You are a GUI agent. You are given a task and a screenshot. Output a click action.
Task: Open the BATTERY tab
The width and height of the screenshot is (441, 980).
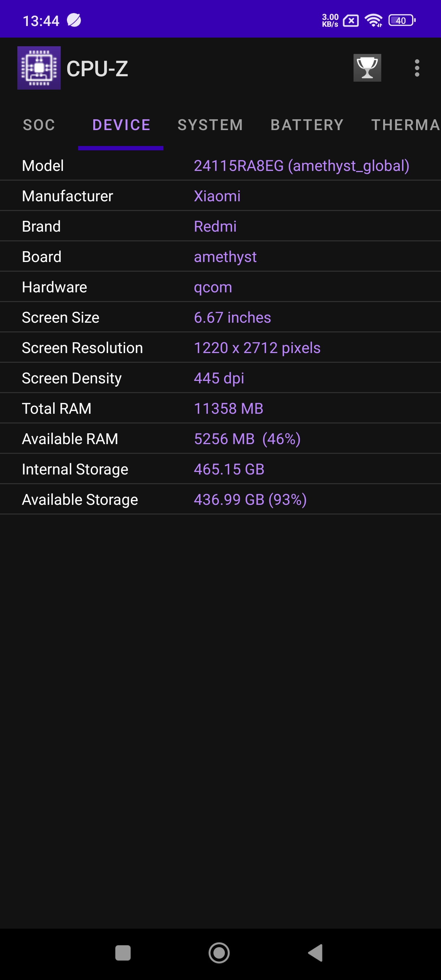307,125
